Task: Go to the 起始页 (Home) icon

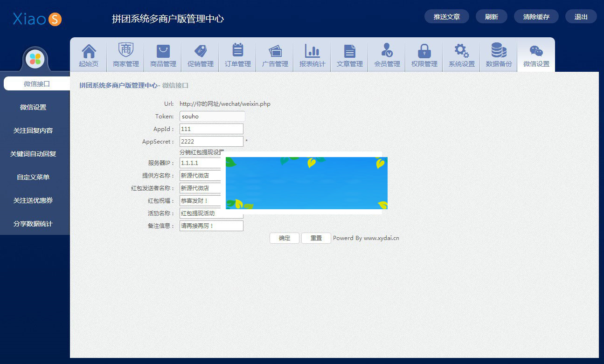Action: tap(89, 55)
